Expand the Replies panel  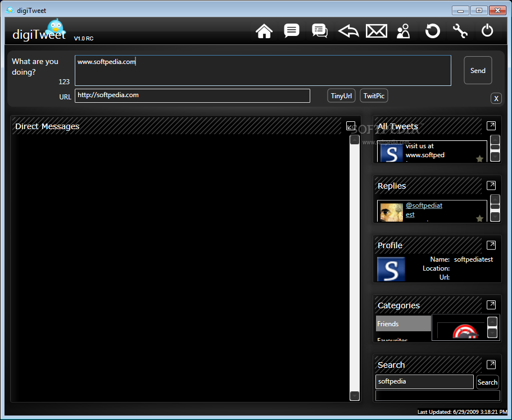(491, 185)
